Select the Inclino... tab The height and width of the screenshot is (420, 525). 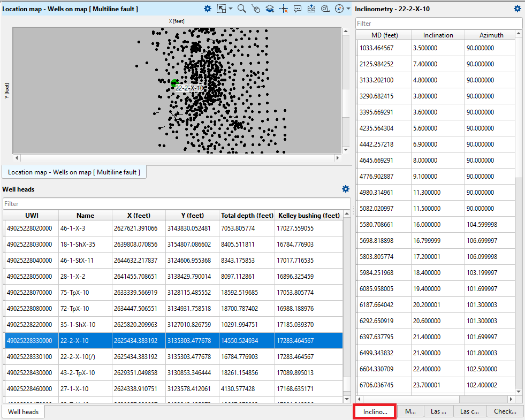pos(374,411)
